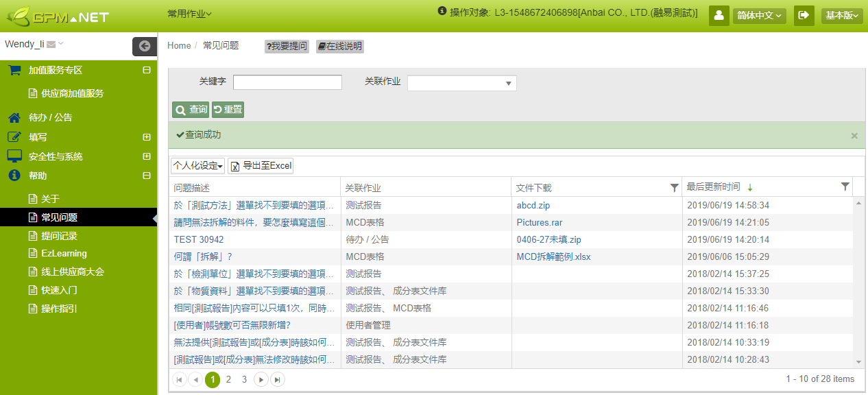Screen dimensions: 868x395
Task: Open the 简体中文 language dropdown
Action: point(759,15)
